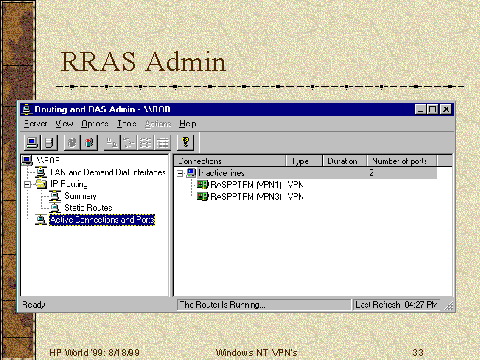Select LAN and Demand Dial Interfaces
Viewport: 480px width, 360px height.
tap(108, 172)
